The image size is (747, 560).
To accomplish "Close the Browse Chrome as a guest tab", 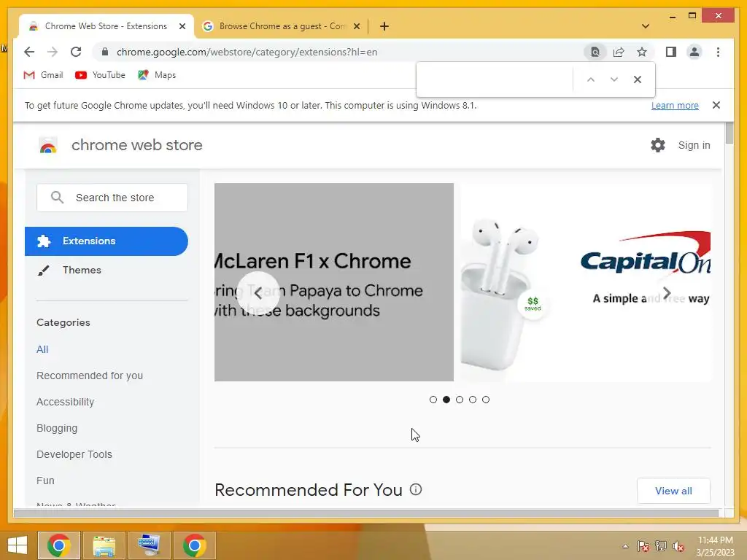I will point(356,26).
